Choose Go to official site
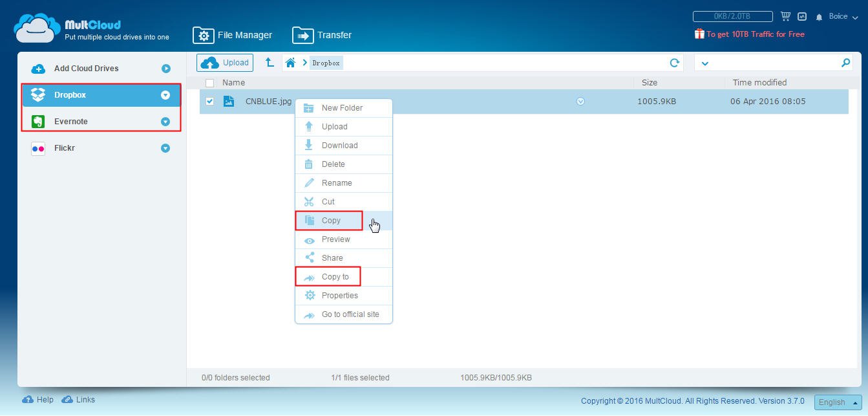This screenshot has height=416, width=868. (344, 314)
